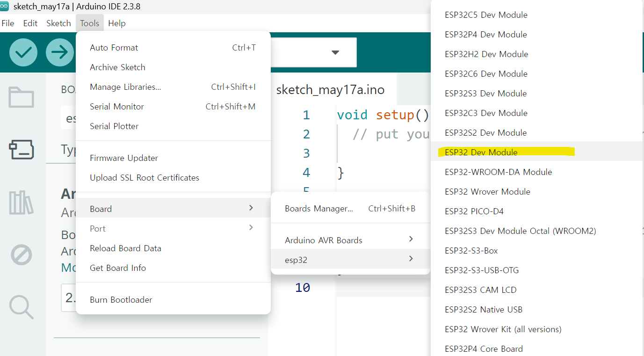Open the board selector dropdown arrow

335,52
